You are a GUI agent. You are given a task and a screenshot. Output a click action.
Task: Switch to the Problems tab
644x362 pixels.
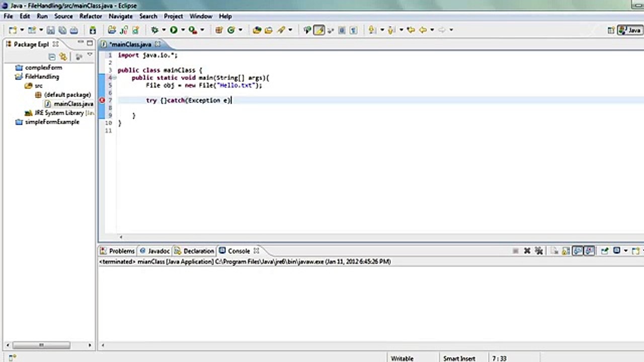[x=117, y=251]
